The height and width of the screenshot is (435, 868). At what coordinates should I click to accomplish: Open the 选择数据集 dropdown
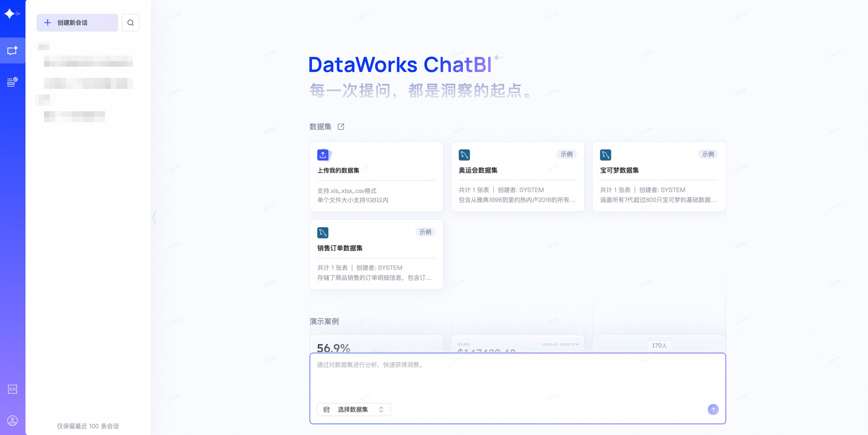(353, 409)
